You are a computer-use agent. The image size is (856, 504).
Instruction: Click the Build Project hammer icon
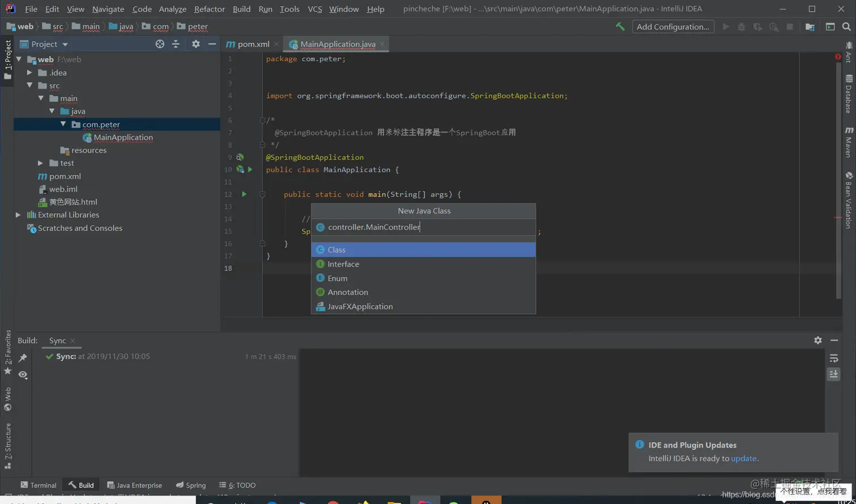tap(620, 27)
